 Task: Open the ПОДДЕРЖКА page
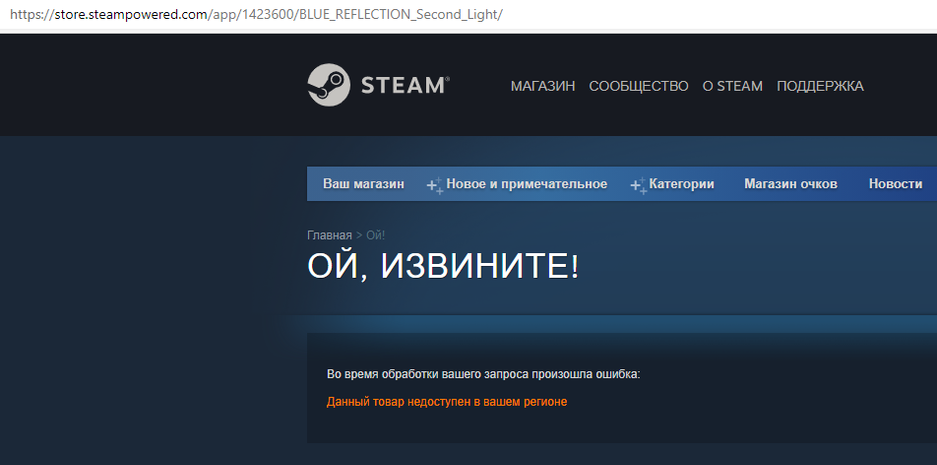(x=820, y=86)
